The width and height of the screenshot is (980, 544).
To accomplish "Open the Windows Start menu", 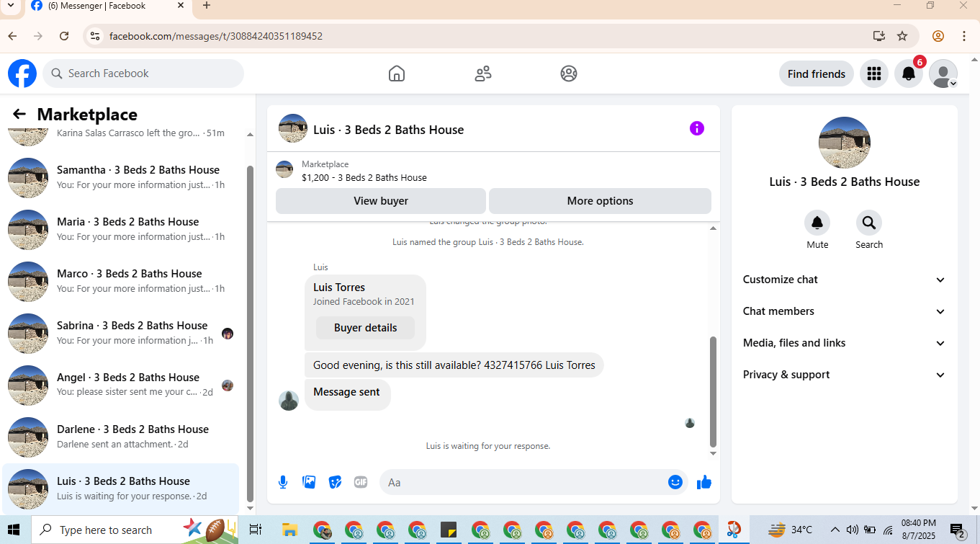I will pos(14,530).
